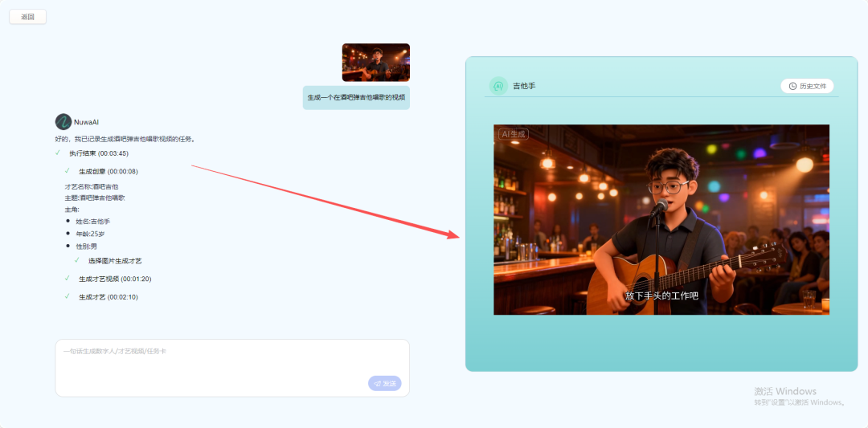Click the AI生成 badge on the video
868x428 pixels.
point(513,135)
